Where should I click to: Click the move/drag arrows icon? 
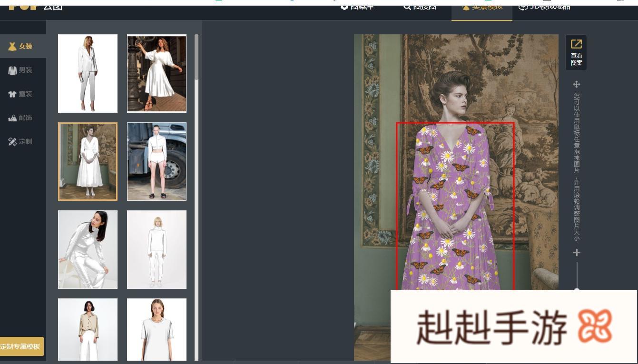click(x=576, y=85)
